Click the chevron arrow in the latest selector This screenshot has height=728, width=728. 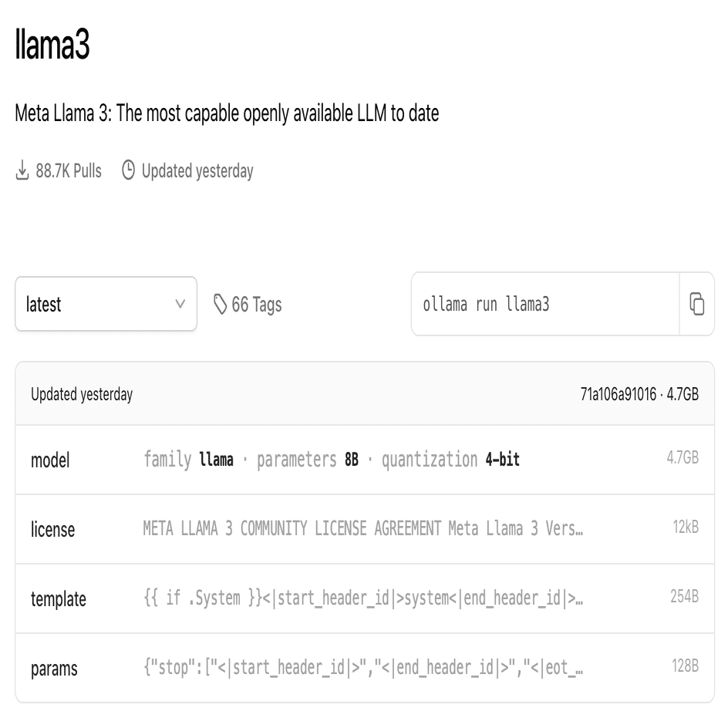tap(180, 305)
